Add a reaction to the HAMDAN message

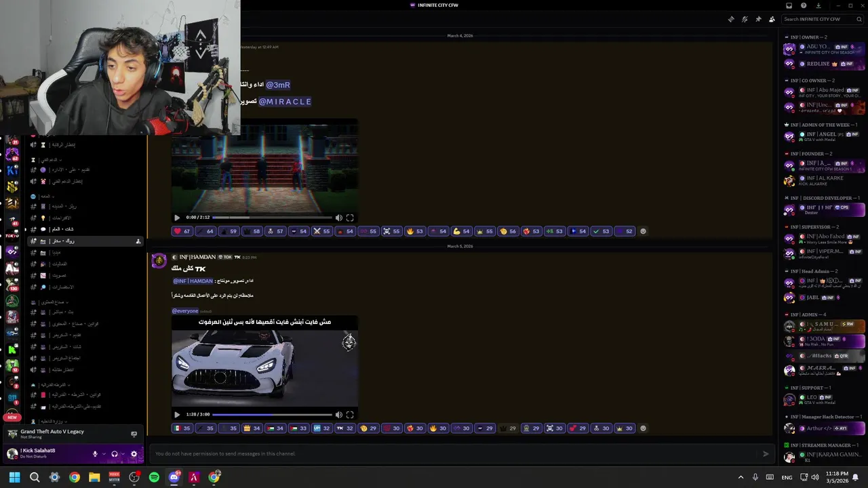pyautogui.click(x=644, y=428)
